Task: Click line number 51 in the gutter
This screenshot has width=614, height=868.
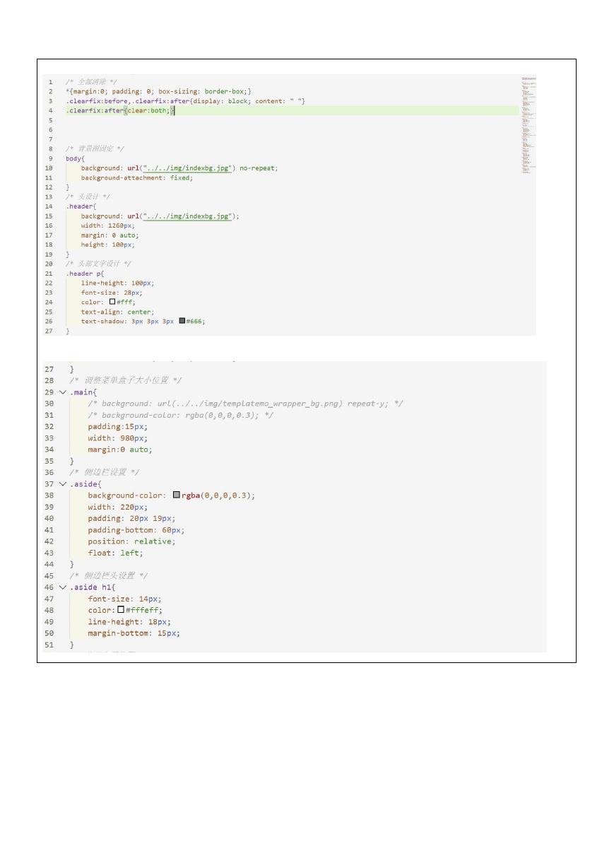Action: 49,645
